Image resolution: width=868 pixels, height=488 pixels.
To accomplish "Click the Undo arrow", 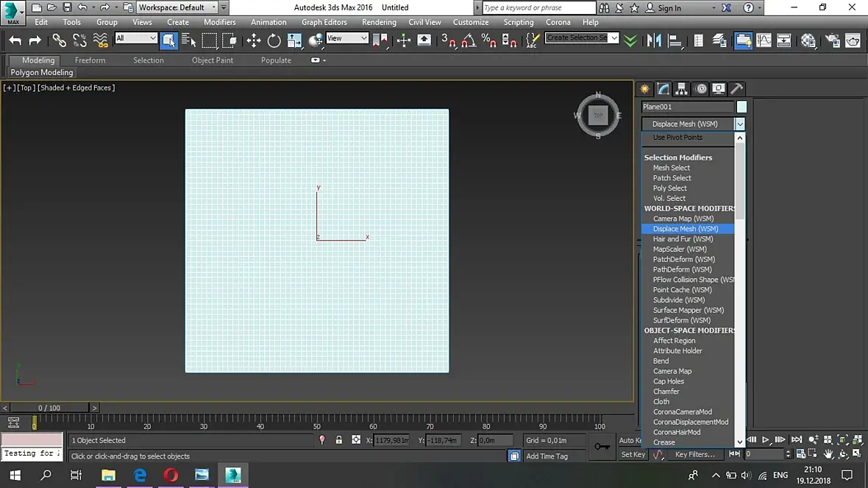I will [x=15, y=41].
